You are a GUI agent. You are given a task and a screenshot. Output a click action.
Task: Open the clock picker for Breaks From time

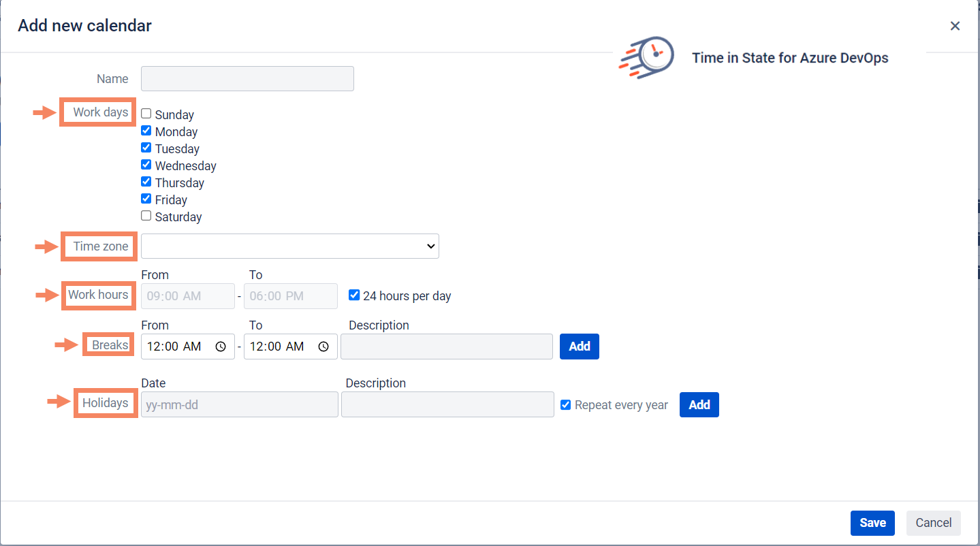pos(220,346)
